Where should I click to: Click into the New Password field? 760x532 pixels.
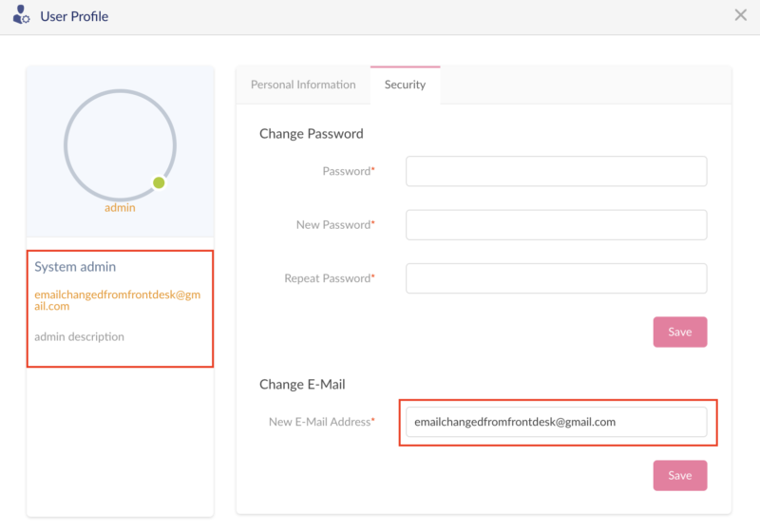pyautogui.click(x=556, y=225)
